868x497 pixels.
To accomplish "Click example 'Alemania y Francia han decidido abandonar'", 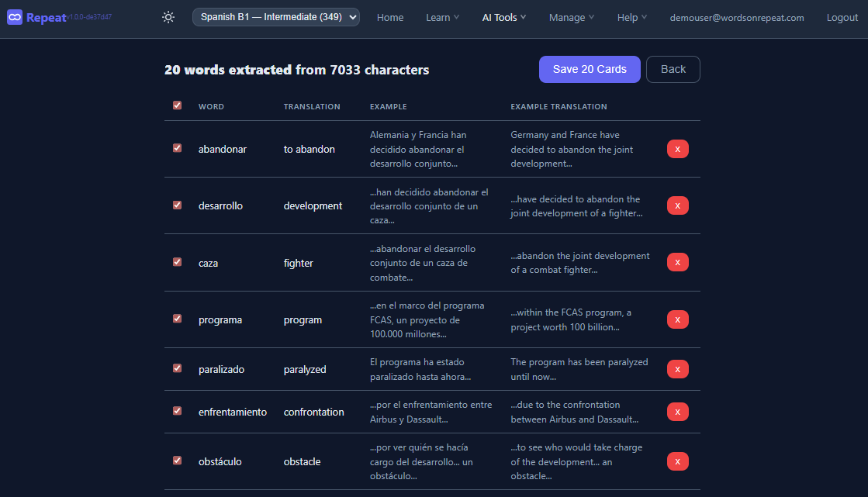I will [x=418, y=149].
